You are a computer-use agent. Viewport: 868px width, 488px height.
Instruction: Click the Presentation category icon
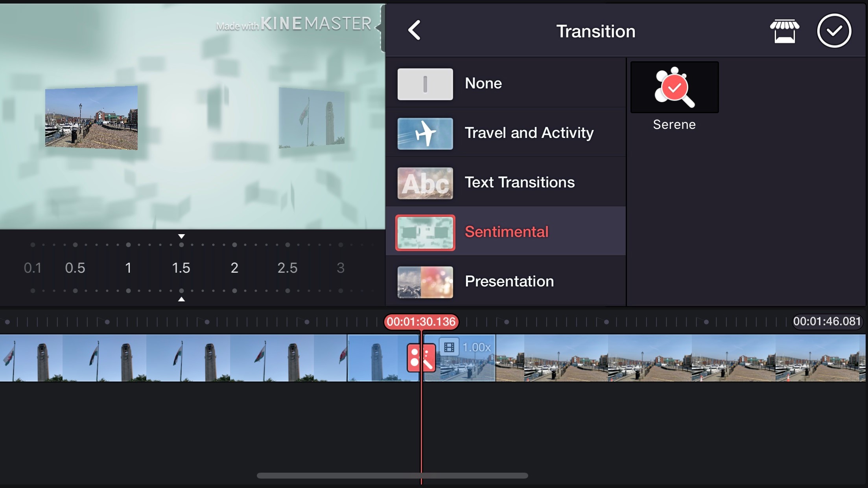425,281
